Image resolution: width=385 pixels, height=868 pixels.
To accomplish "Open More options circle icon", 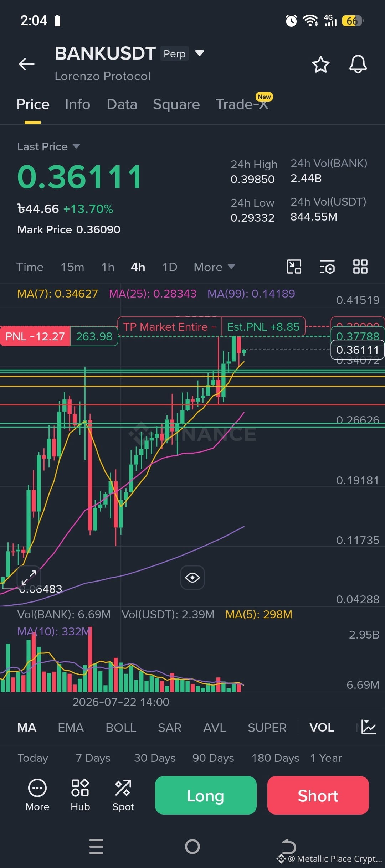I will [x=37, y=795].
